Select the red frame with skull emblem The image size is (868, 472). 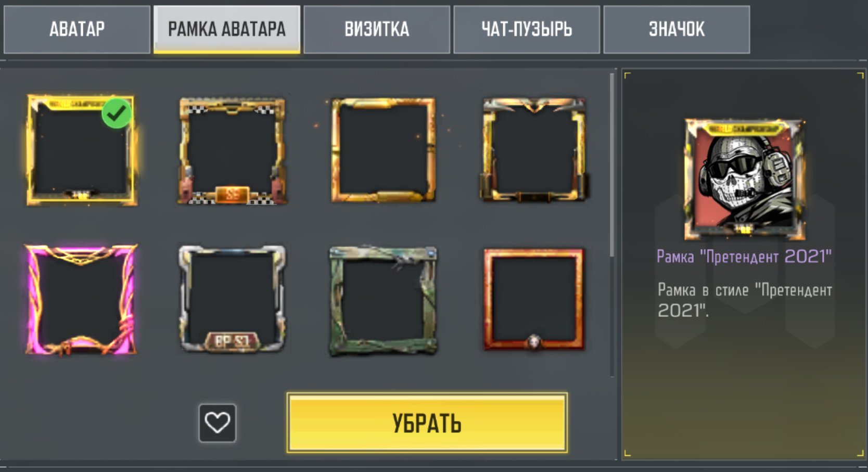click(534, 300)
